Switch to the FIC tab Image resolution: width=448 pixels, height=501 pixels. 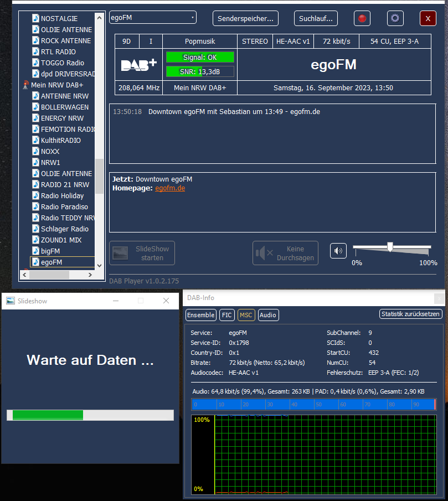(x=227, y=315)
